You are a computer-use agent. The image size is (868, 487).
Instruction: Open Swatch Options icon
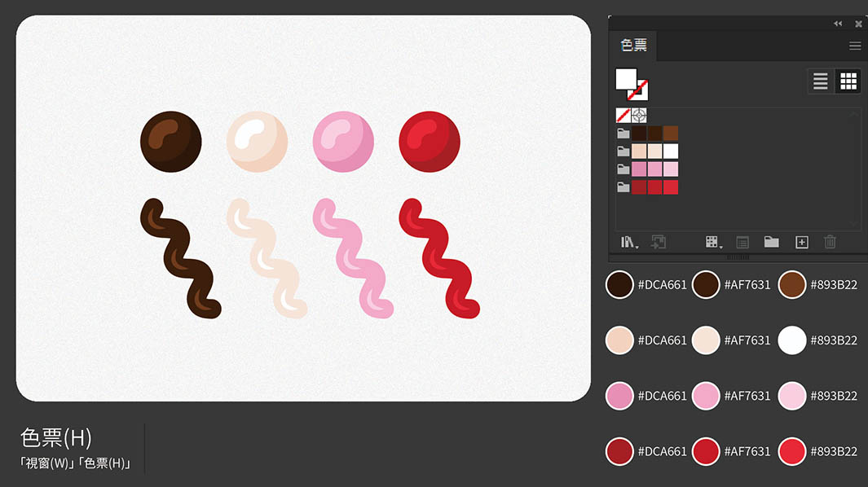(x=742, y=243)
